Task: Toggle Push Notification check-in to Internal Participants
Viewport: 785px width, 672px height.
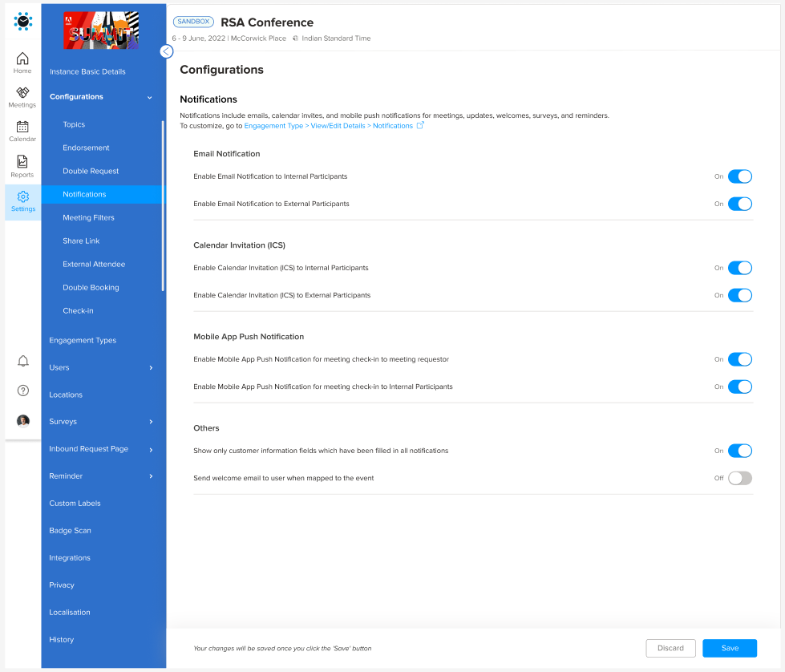Action: 740,387
